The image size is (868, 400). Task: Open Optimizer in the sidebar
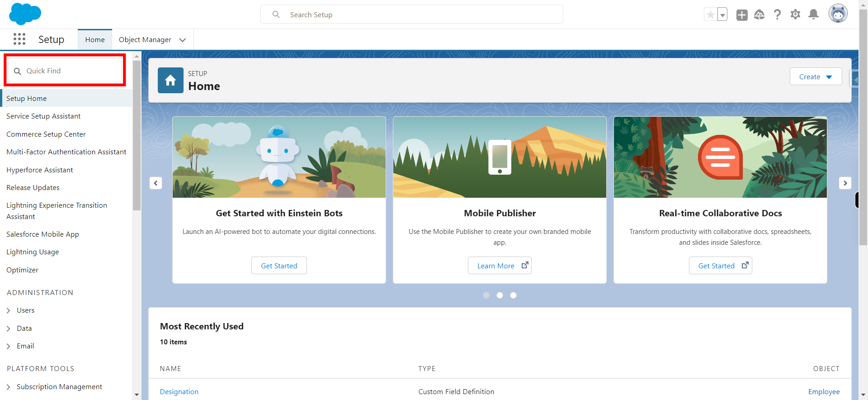pyautogui.click(x=22, y=270)
